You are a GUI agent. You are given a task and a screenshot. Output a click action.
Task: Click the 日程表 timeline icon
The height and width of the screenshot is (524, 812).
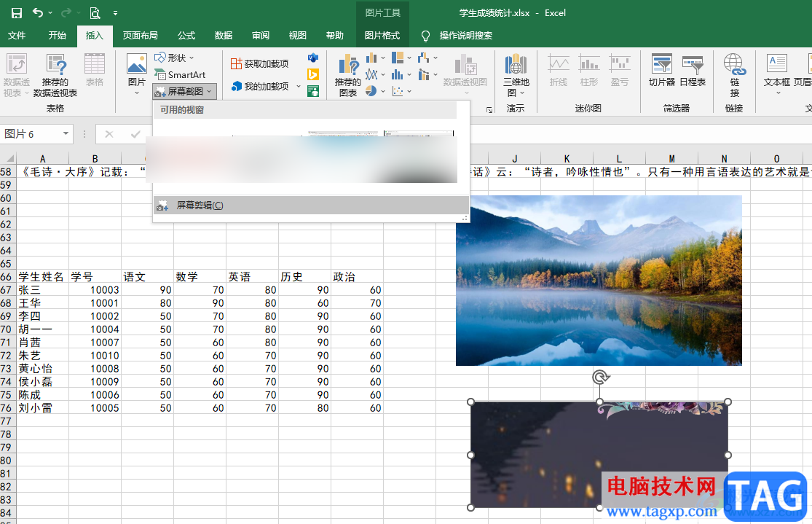coord(693,70)
